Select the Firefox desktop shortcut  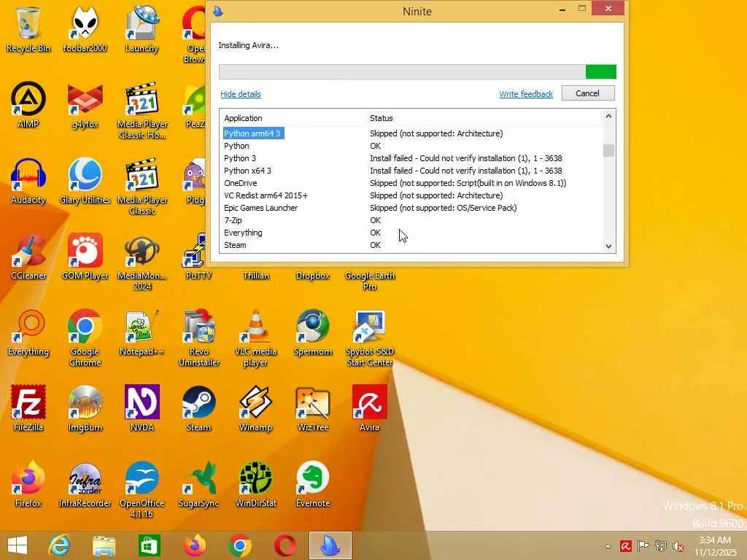[x=28, y=484]
